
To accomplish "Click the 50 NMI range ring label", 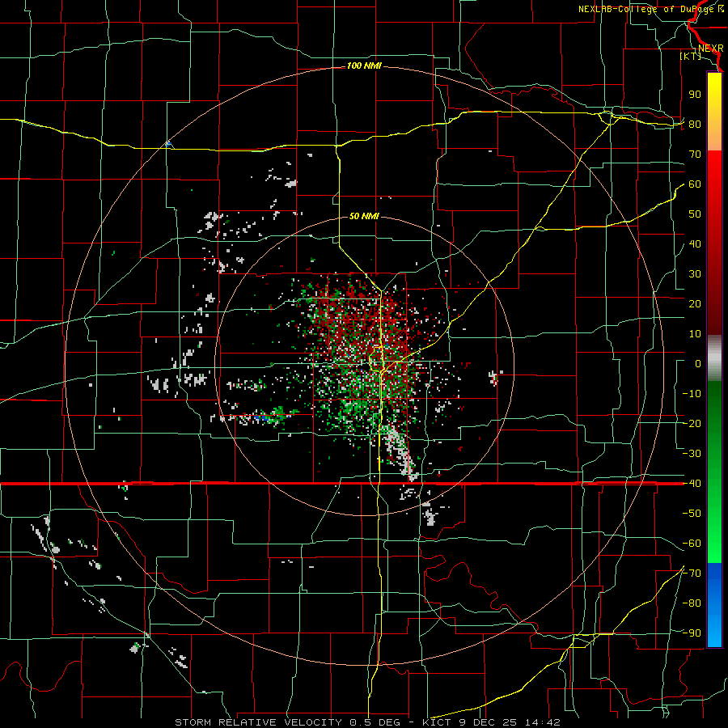I will 364,216.
